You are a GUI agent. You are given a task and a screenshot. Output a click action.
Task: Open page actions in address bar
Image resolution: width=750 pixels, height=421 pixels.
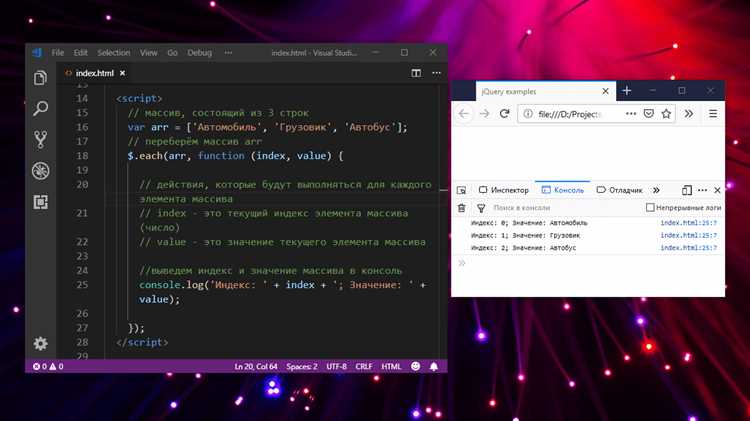point(631,114)
